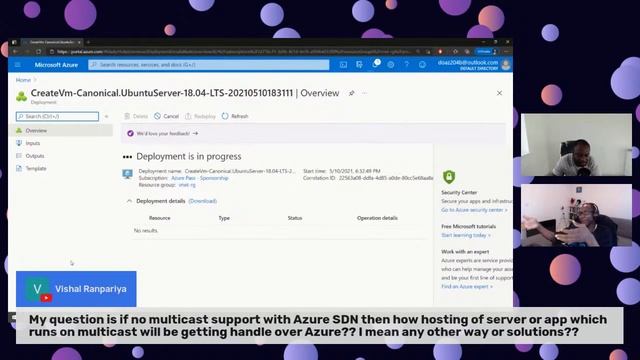640x360 pixels.
Task: Click the Microsoft Azure logo text
Action: (x=56, y=65)
